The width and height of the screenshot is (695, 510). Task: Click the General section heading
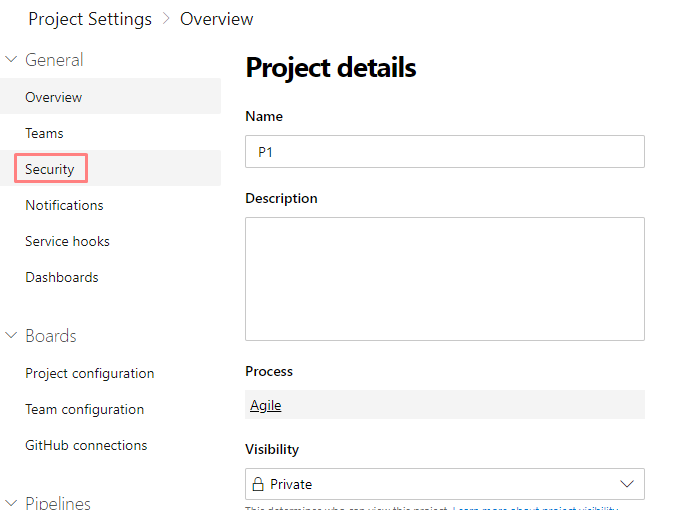coord(54,60)
